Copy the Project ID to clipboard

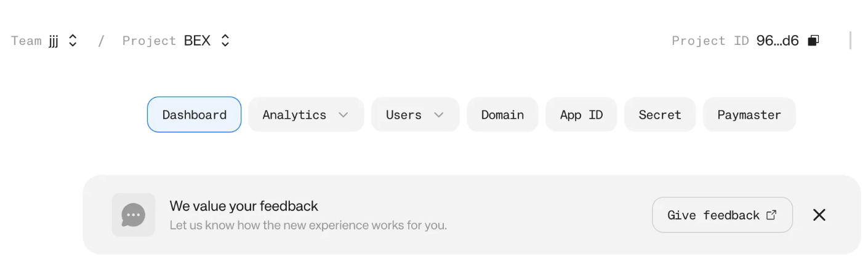813,41
